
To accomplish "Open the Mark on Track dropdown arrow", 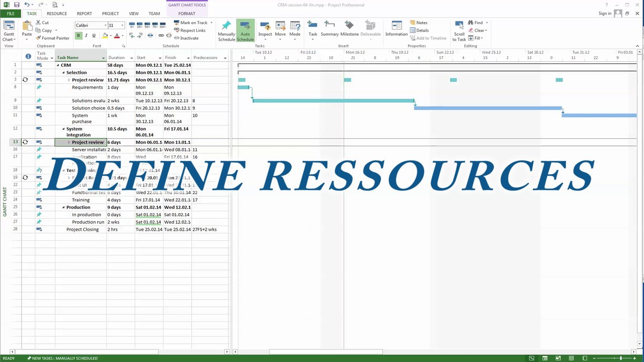I will pyautogui.click(x=211, y=23).
